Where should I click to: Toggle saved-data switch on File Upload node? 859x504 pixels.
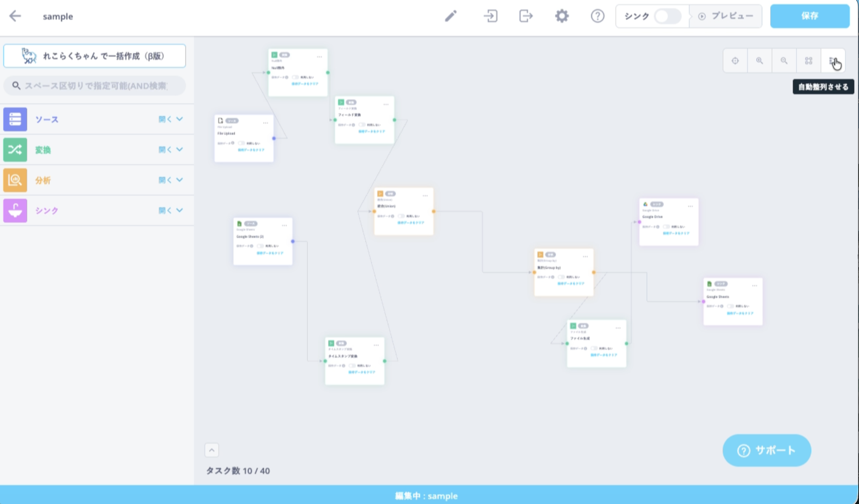[241, 143]
